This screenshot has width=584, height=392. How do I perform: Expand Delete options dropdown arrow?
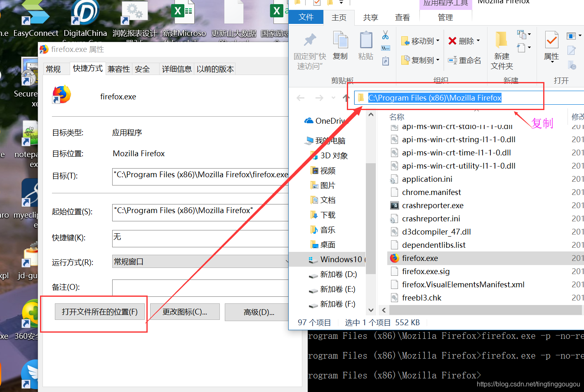(478, 41)
